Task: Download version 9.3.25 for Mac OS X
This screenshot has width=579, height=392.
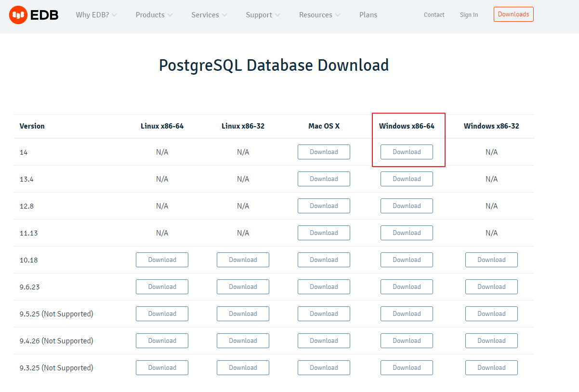Action: (324, 367)
